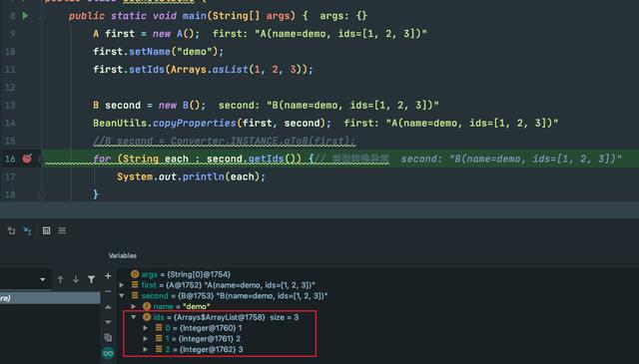
Task: Click the 'args' parameter icon in Variables
Action: pyautogui.click(x=135, y=274)
